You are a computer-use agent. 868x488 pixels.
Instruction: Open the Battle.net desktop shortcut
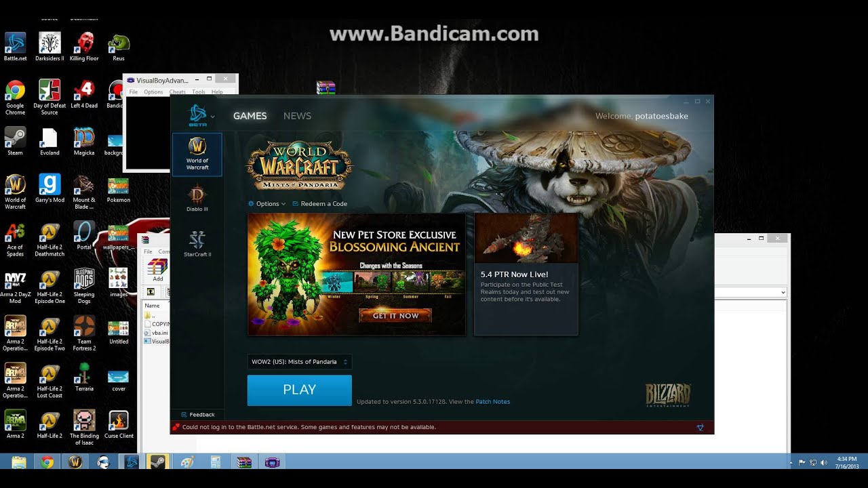coord(15,47)
